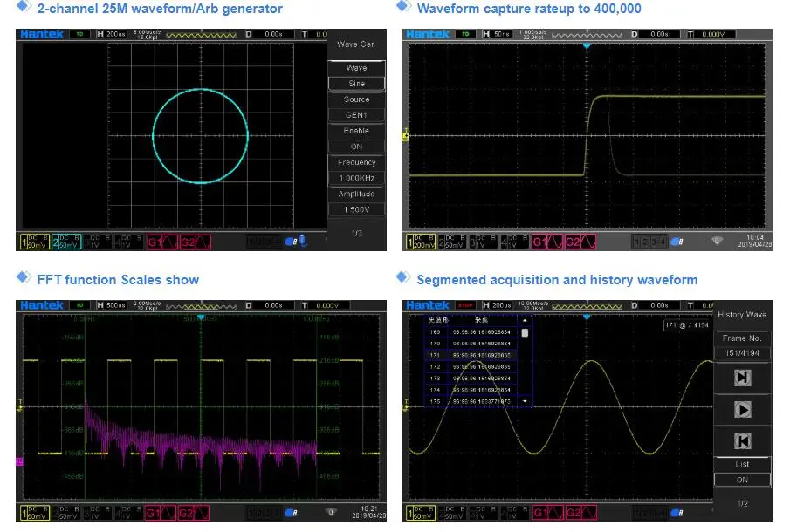The height and width of the screenshot is (532, 790).
Task: Click the red STOP status on History screen
Action: (x=465, y=305)
